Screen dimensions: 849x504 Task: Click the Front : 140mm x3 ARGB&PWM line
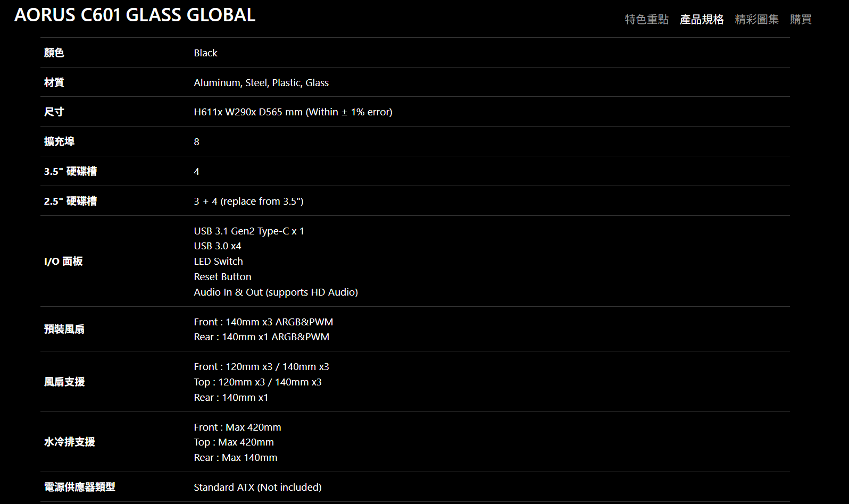263,322
